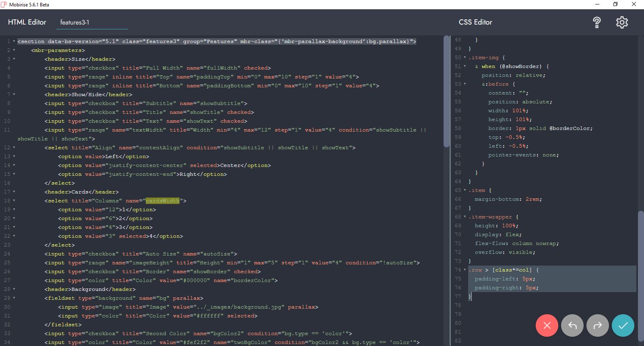The image size is (644, 346).
Task: Fold the Align select block on line 12
Action: [14, 148]
